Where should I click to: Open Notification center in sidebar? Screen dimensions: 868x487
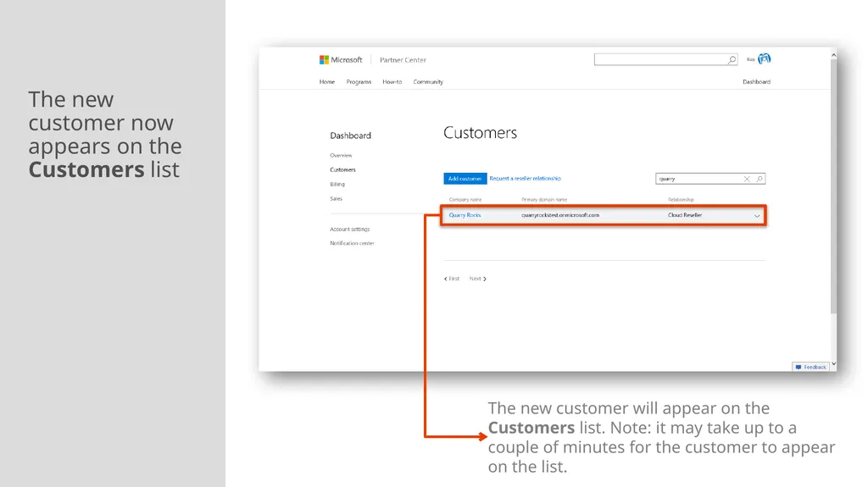point(352,244)
